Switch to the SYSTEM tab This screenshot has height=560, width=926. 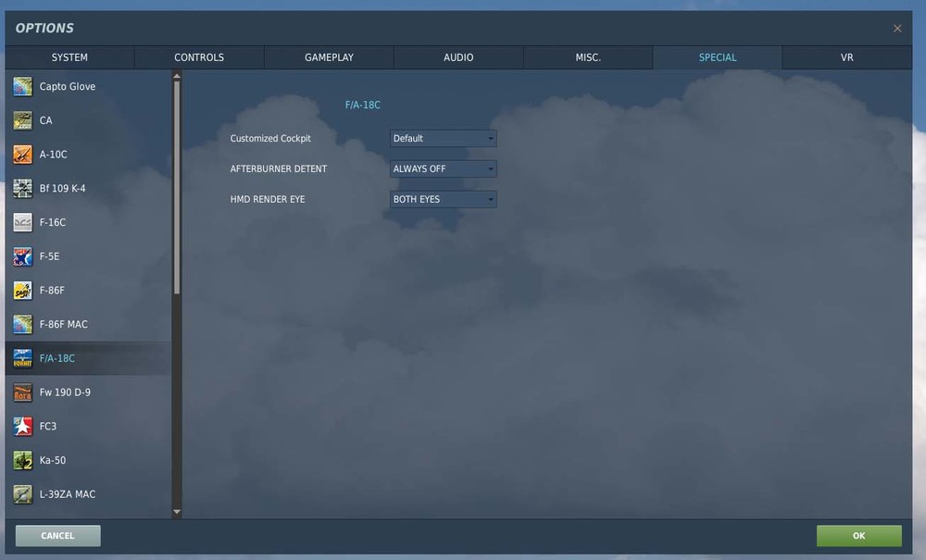[69, 57]
